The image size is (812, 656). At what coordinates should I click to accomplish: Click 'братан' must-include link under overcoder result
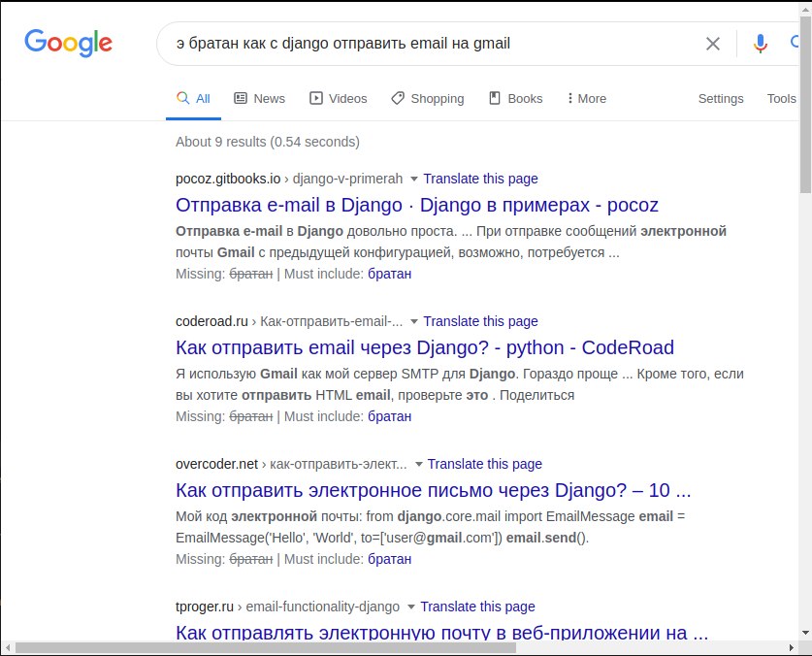click(x=389, y=559)
